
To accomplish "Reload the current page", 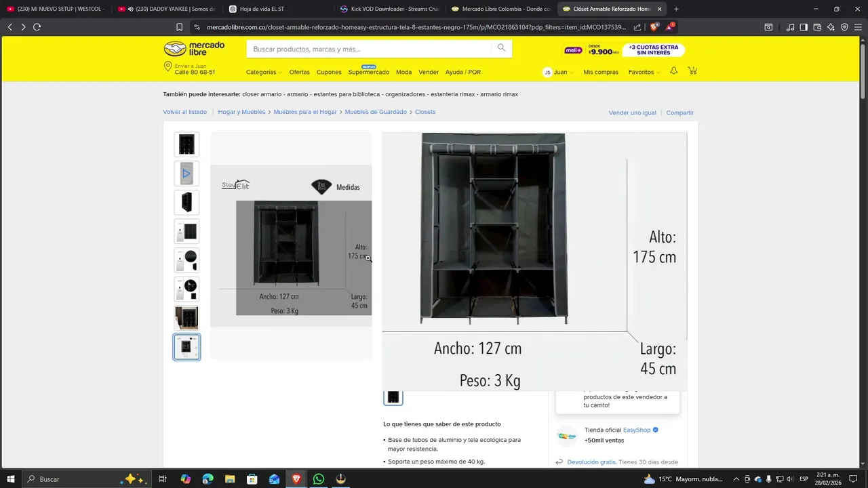I will [x=37, y=27].
